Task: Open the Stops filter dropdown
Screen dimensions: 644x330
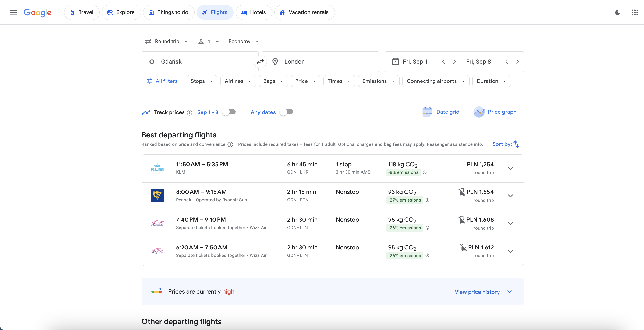Action: click(202, 81)
